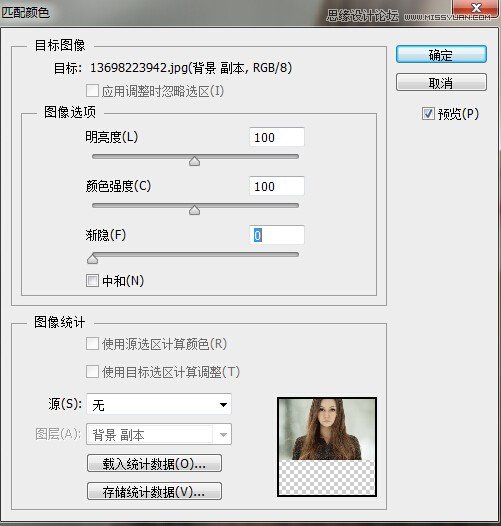Viewport: 501px width, 526px height.
Task: Click 存储统计数据(V)... button
Action: click(154, 491)
